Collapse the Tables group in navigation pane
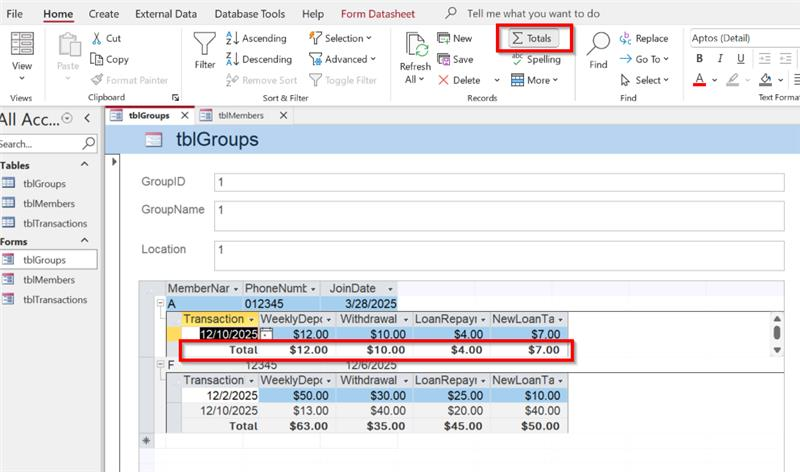The image size is (800, 472). click(x=85, y=164)
